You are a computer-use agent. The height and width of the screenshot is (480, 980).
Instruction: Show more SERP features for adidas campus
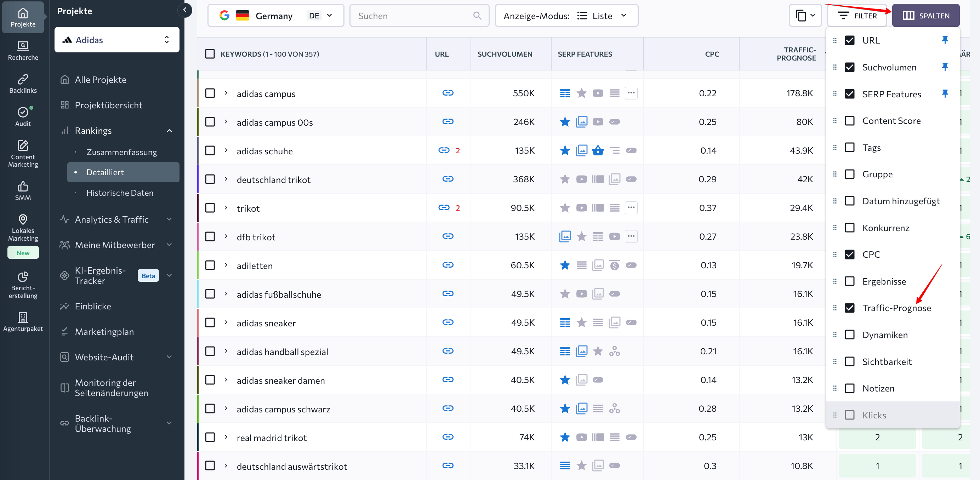coord(631,93)
